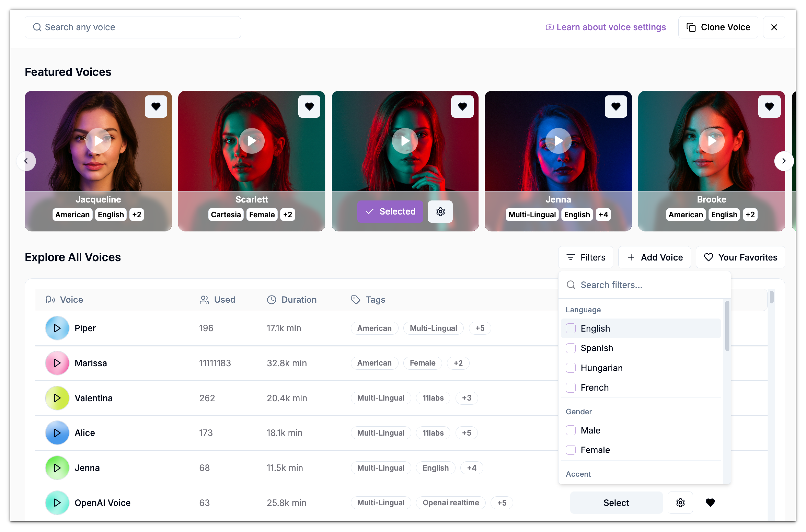Open settings gear on the selected voice card
806x532 pixels.
click(440, 211)
